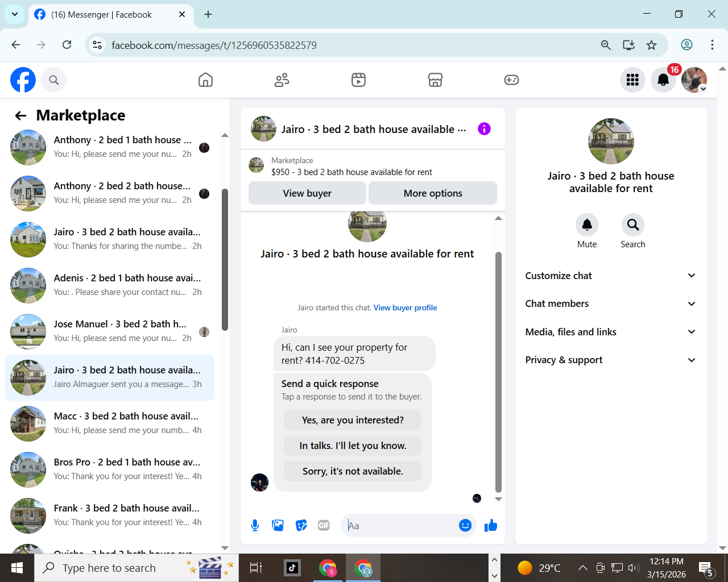Send quick response 'Yes, are you interested?'
Image resolution: width=728 pixels, height=582 pixels.
point(353,420)
